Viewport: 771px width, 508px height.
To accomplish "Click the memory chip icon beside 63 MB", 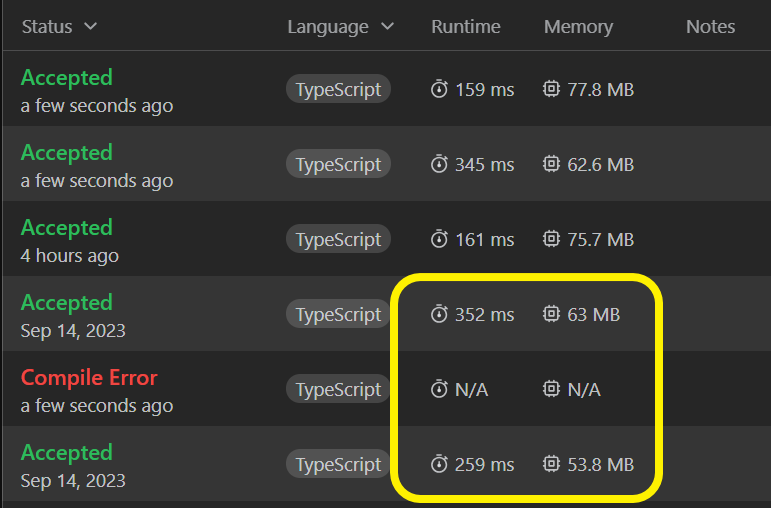I will (x=551, y=314).
